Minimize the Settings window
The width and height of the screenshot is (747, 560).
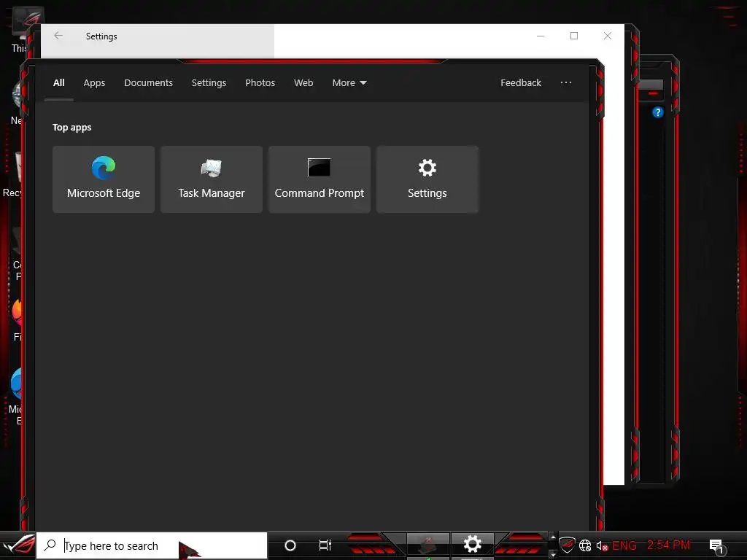click(x=541, y=36)
